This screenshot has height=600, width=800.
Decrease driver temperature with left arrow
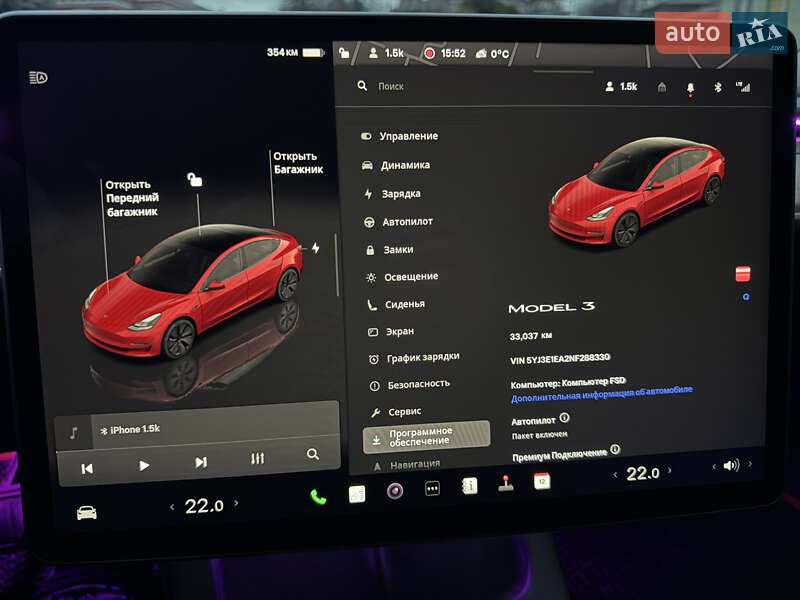coord(172,507)
